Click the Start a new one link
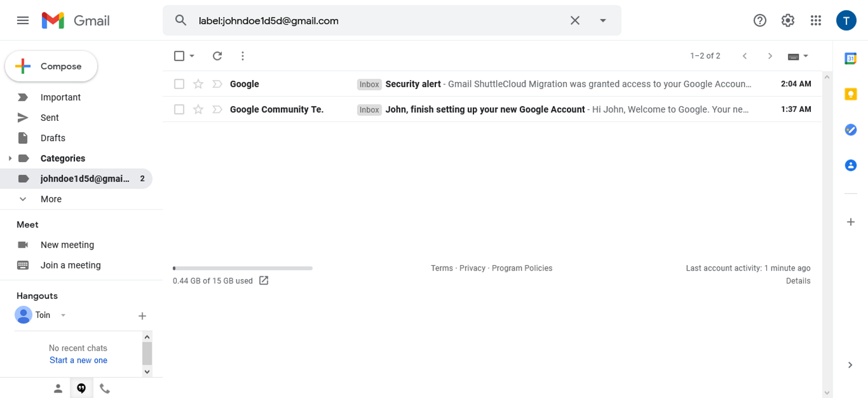The height and width of the screenshot is (398, 868). [78, 360]
